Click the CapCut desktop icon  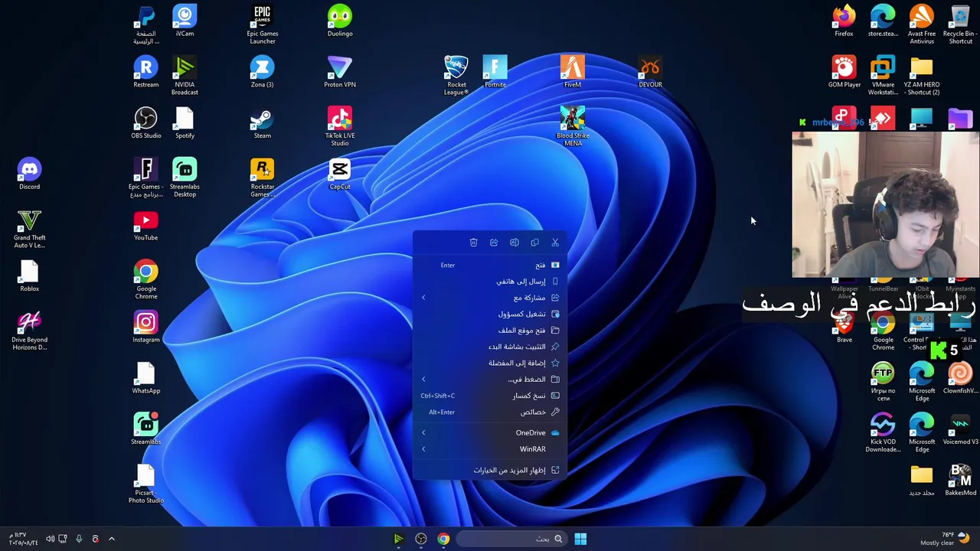pyautogui.click(x=340, y=174)
